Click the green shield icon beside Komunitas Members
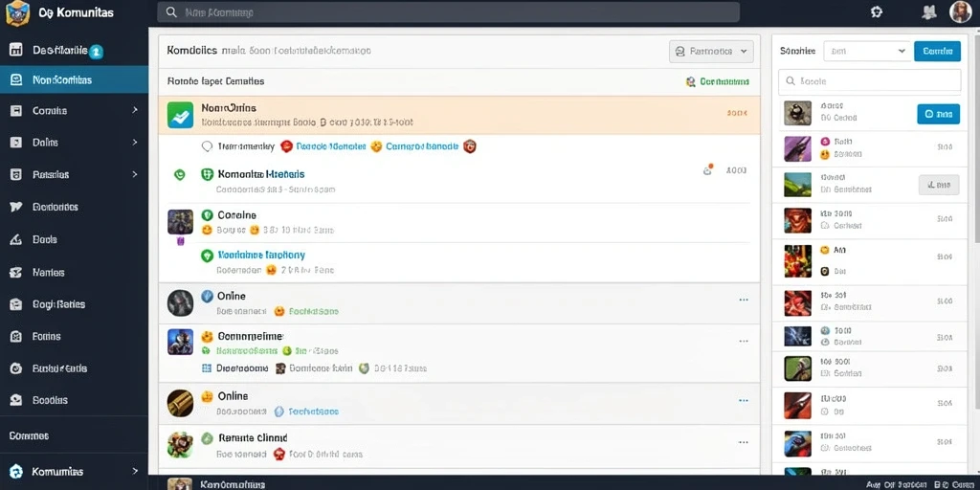The width and height of the screenshot is (980, 490). 208,174
